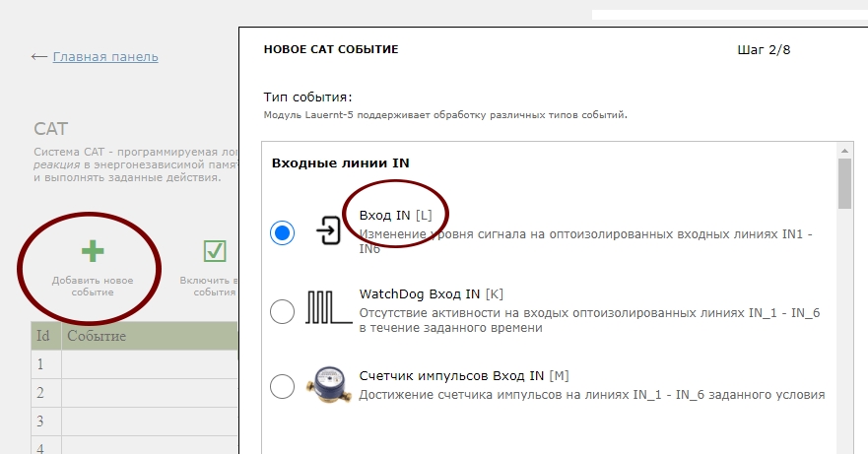Open the Главная панель link
868x454 pixels.
tap(104, 57)
